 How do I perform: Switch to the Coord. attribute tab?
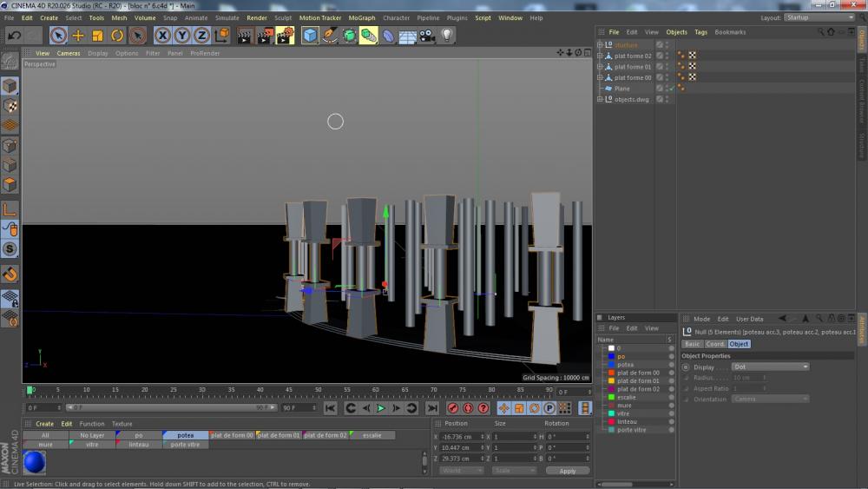[x=715, y=344]
